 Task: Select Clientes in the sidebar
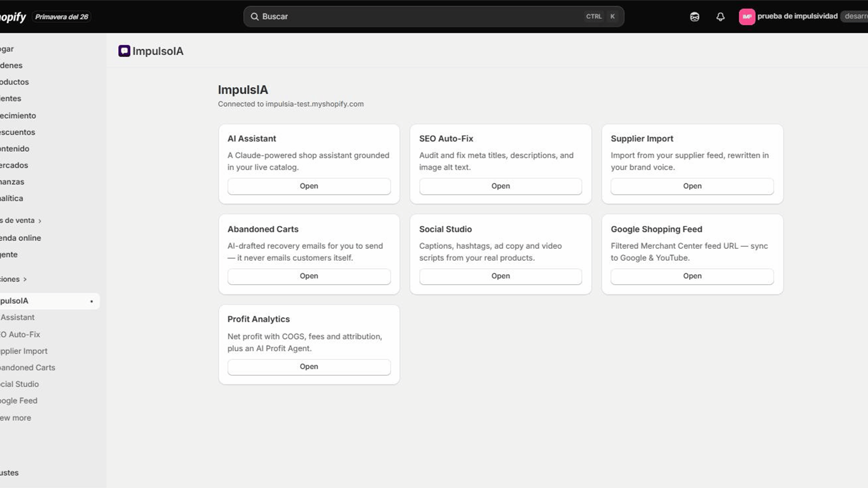pos(11,99)
